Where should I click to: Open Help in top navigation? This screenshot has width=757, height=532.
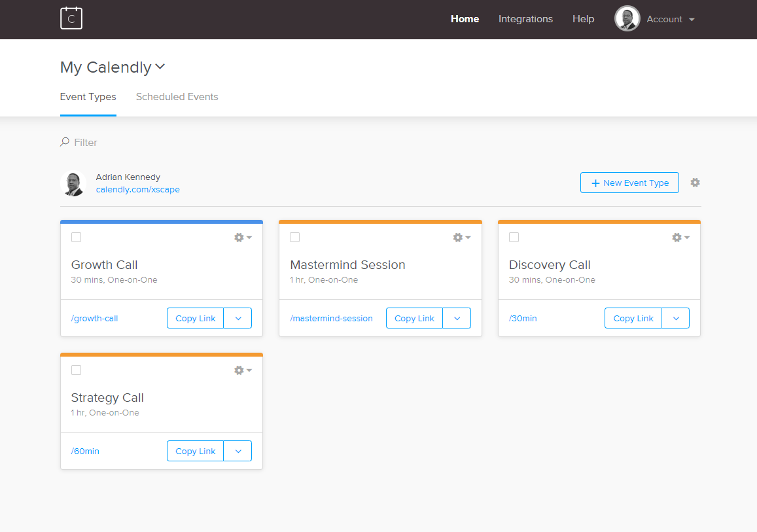pos(583,19)
